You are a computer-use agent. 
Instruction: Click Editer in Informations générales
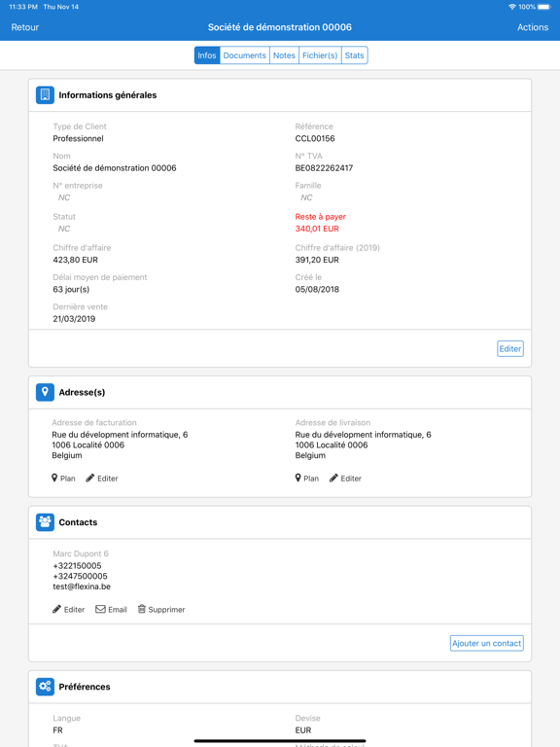point(510,349)
